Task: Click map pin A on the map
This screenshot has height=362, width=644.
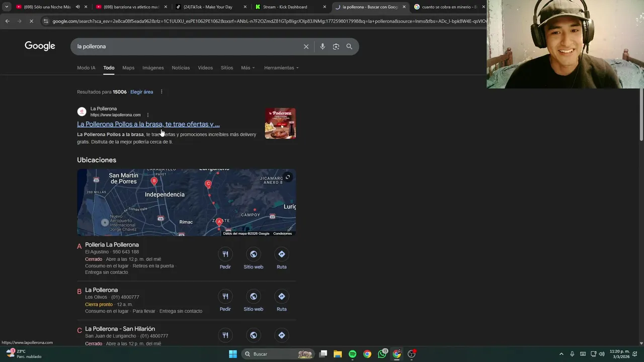Action: pos(219,222)
